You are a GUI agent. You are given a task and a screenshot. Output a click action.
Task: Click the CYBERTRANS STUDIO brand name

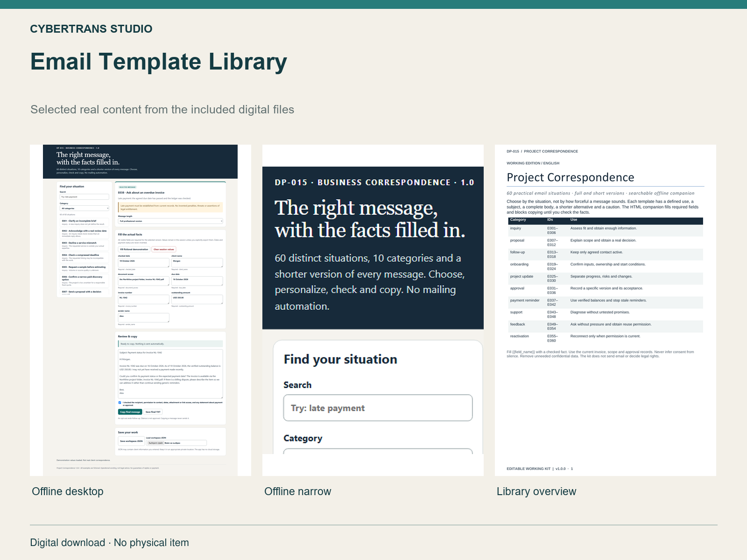pos(91,29)
